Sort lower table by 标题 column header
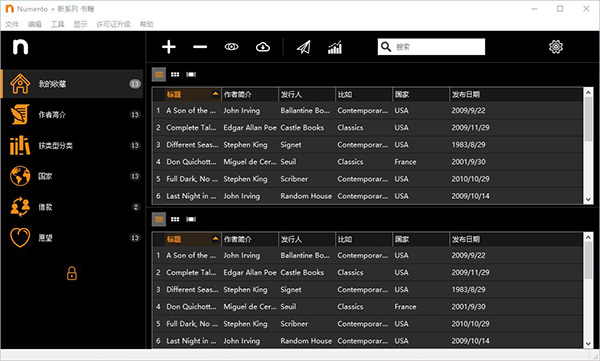Screen dimensions: 600x361 [x=192, y=239]
